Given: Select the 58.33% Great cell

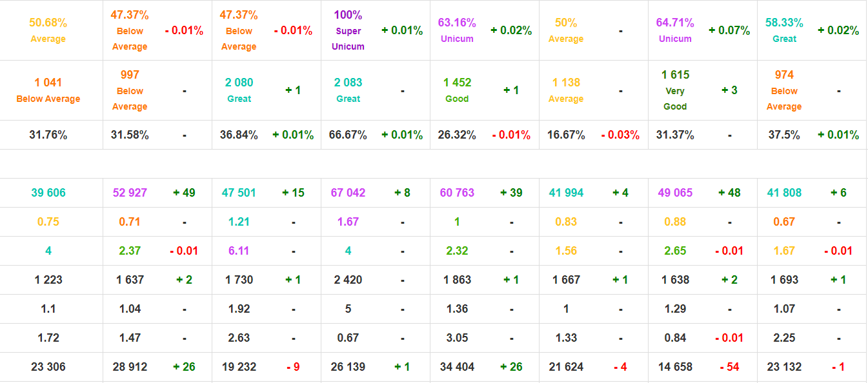Looking at the screenshot, I should pos(784,30).
